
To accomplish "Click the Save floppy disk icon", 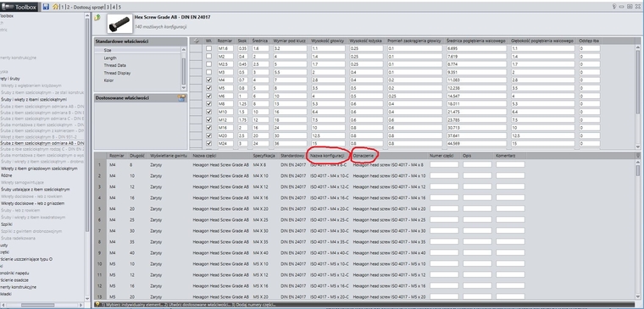I will (x=46, y=7).
